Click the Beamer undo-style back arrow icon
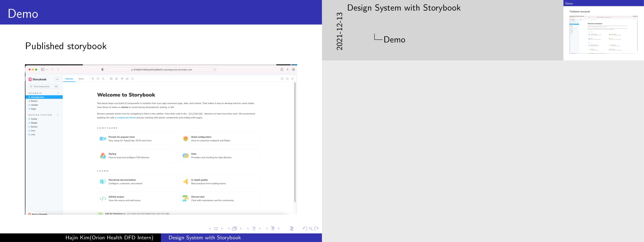 (x=305, y=229)
